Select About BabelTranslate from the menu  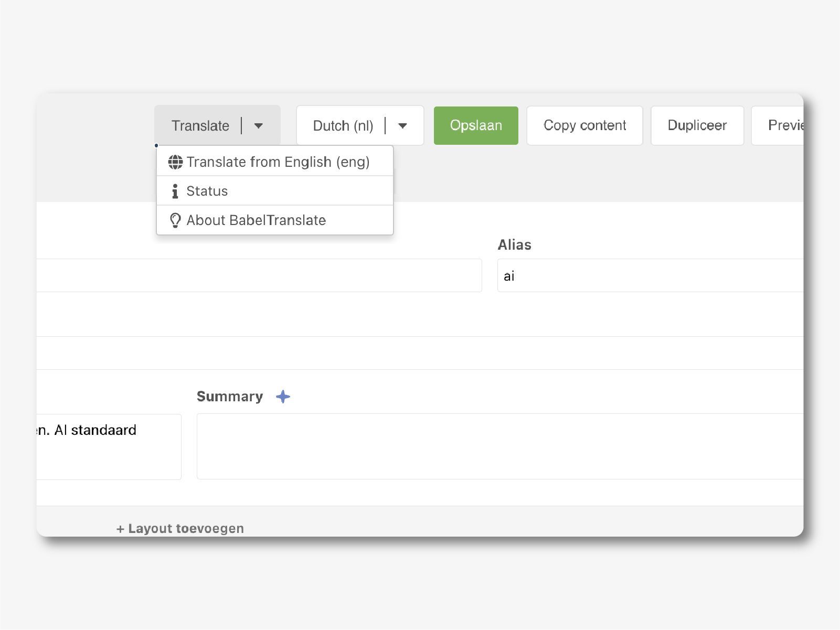[x=256, y=220]
